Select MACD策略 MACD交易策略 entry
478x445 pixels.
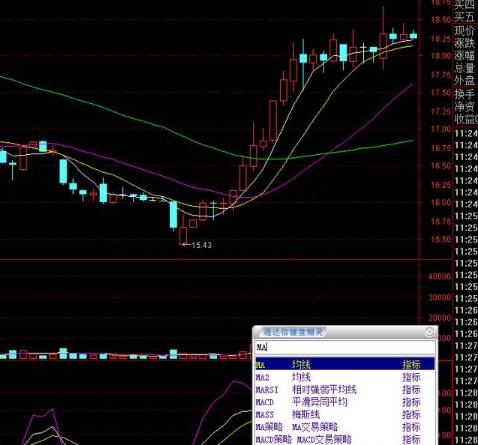345,439
